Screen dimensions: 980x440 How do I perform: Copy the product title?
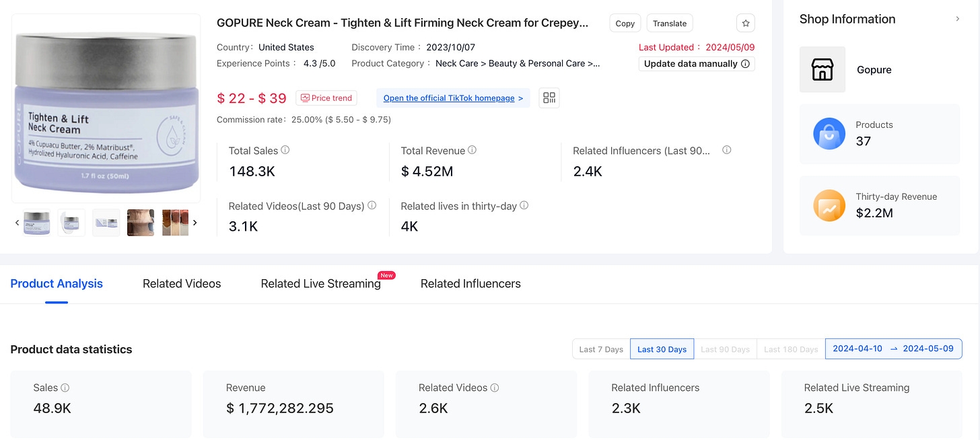[625, 23]
